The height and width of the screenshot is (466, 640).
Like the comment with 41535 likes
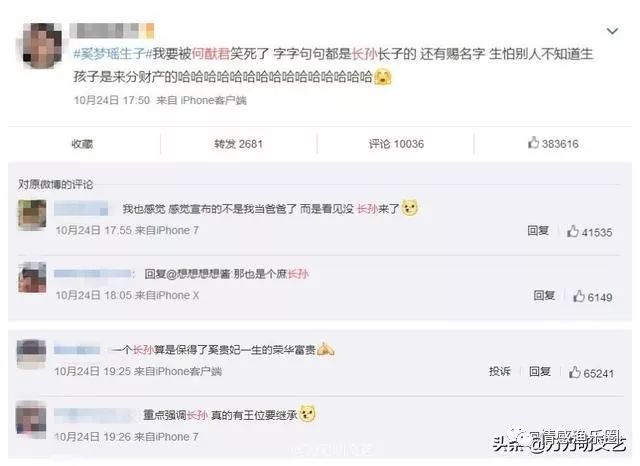tap(589, 232)
